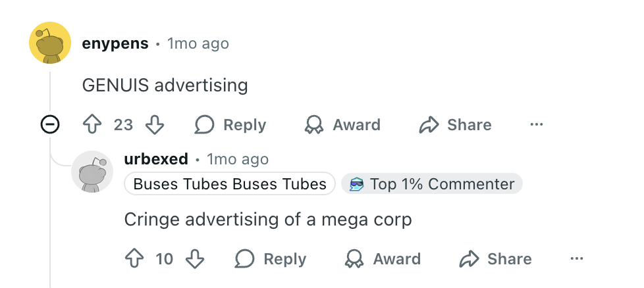Open urbexed user profile link
644x288 pixels.
[155, 159]
